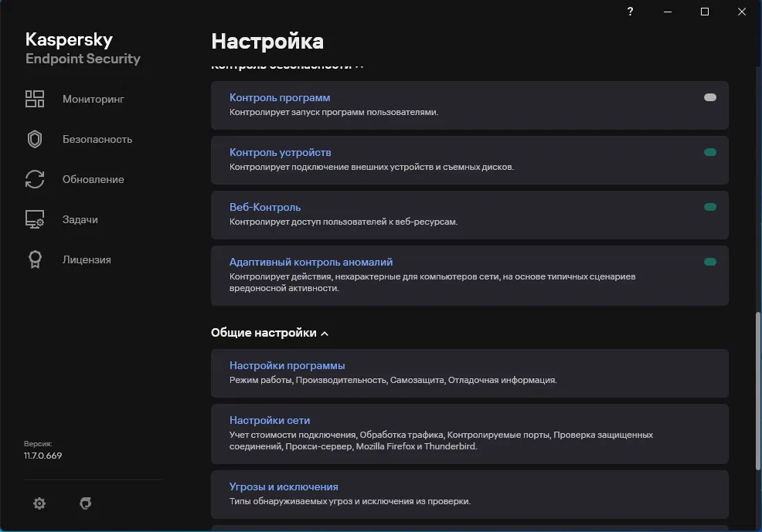This screenshot has height=532, width=762.
Task: Click the Задачи monitor icon
Action: click(35, 219)
